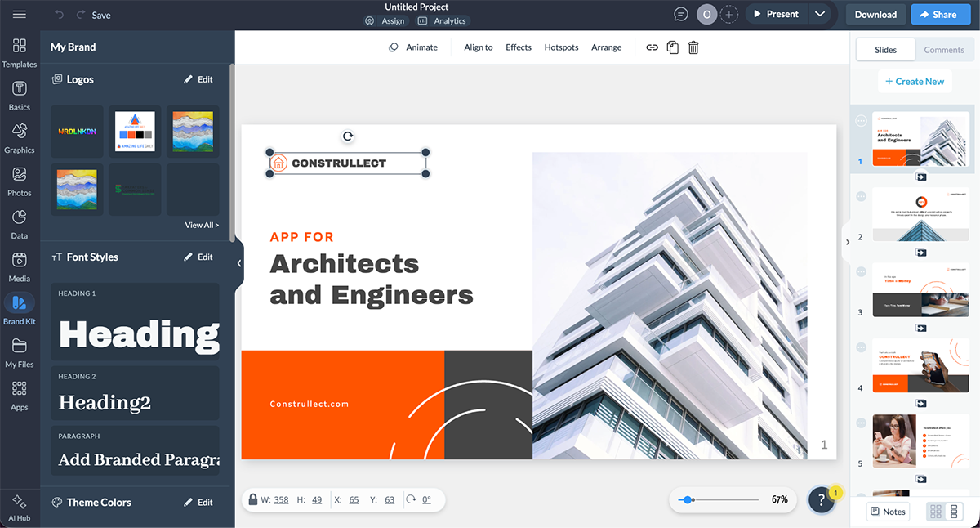The height and width of the screenshot is (528, 980).
Task: Select slide 3 thumbnail
Action: click(920, 289)
